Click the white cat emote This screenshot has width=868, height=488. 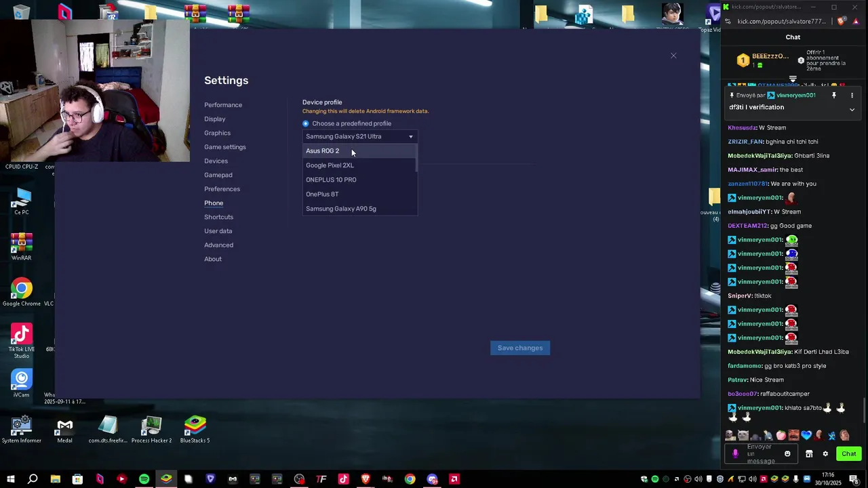[x=743, y=435]
